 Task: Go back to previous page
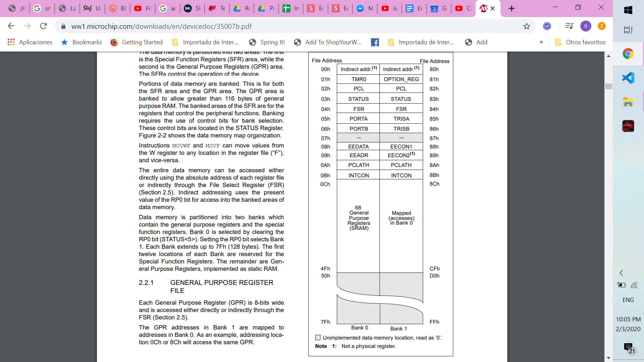pos(11,26)
